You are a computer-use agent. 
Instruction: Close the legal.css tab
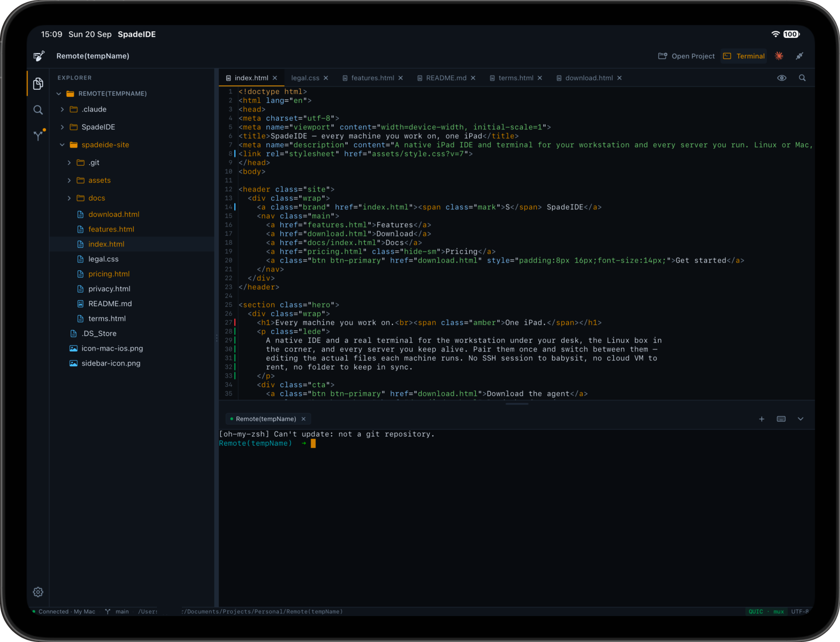(x=326, y=78)
